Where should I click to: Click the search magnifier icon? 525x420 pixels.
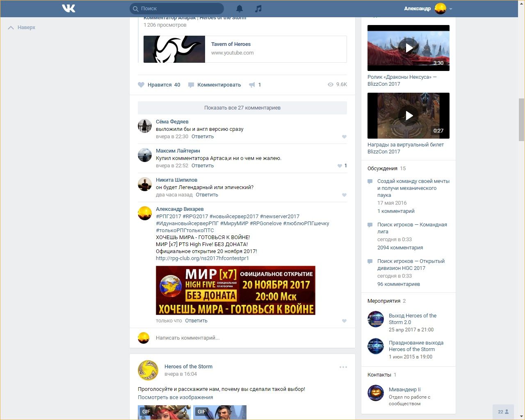(x=135, y=9)
